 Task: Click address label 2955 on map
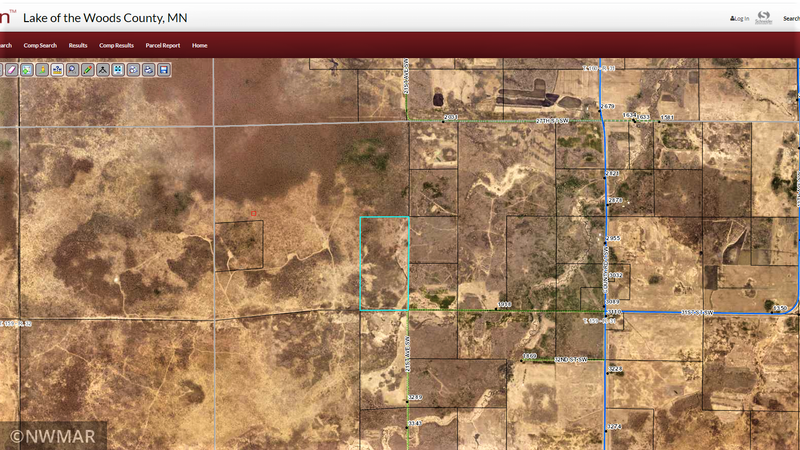(613, 238)
